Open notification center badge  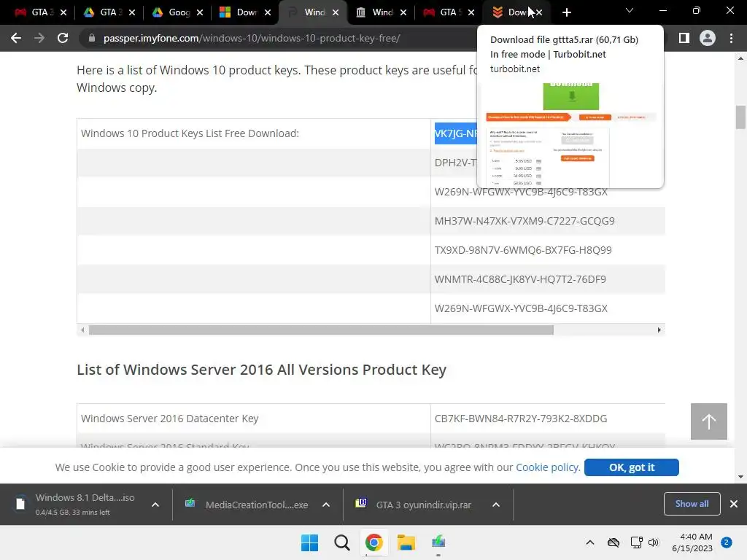[x=726, y=542]
